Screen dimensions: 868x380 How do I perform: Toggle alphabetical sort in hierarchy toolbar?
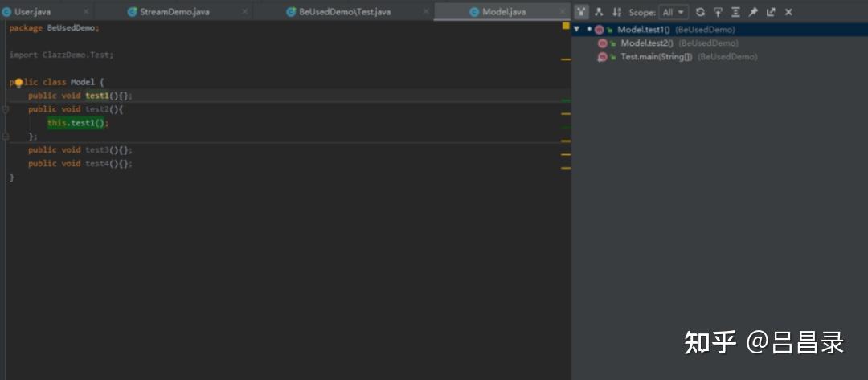pos(616,12)
